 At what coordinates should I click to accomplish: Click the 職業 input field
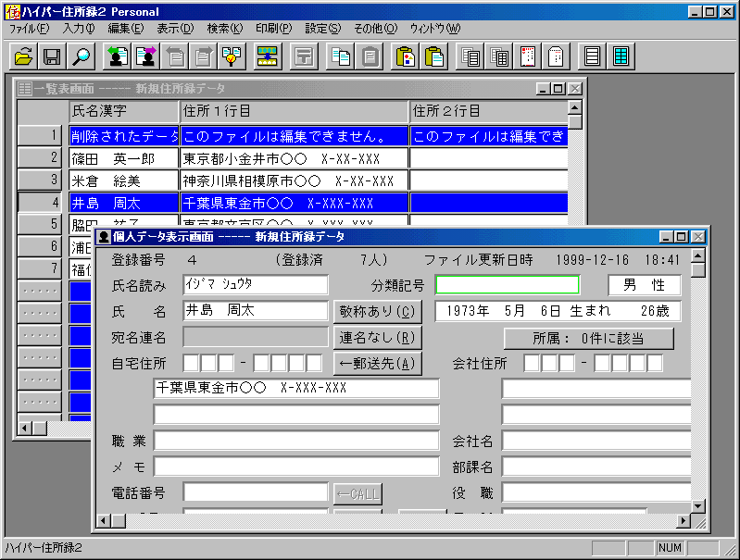pyautogui.click(x=296, y=441)
